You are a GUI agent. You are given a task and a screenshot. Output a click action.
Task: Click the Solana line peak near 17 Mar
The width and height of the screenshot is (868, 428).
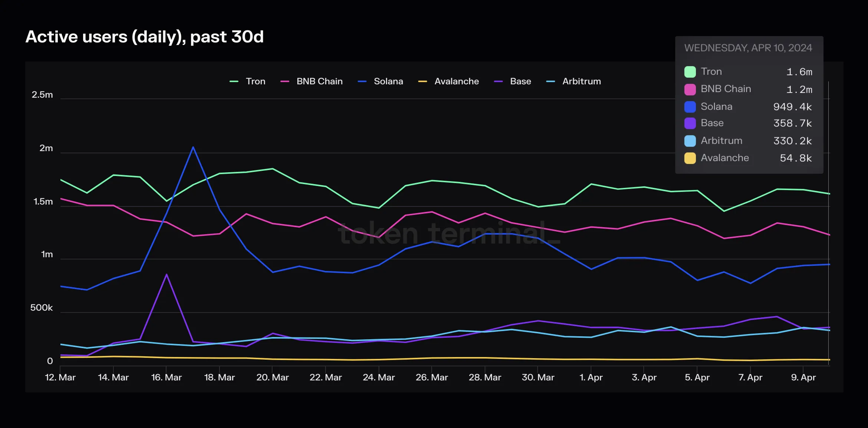193,147
